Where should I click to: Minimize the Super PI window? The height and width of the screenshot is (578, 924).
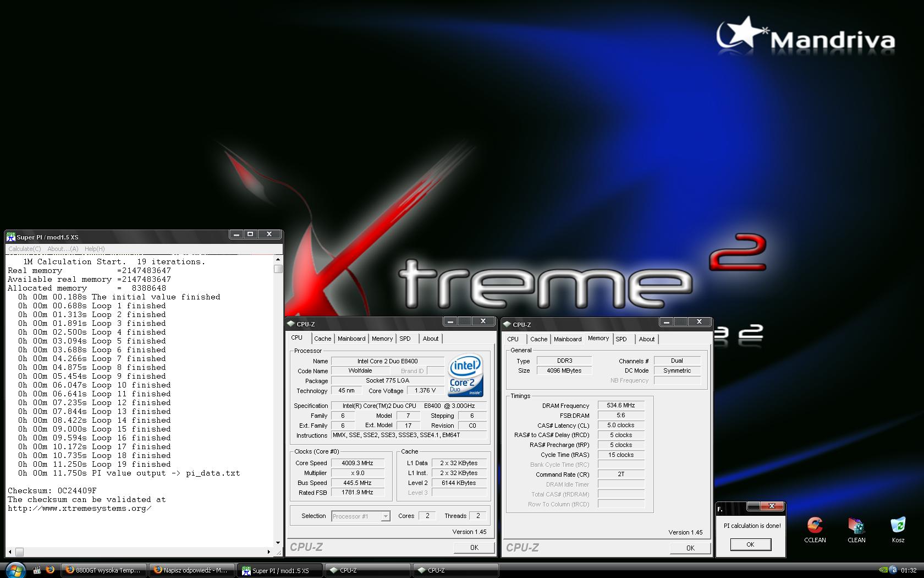pos(237,234)
